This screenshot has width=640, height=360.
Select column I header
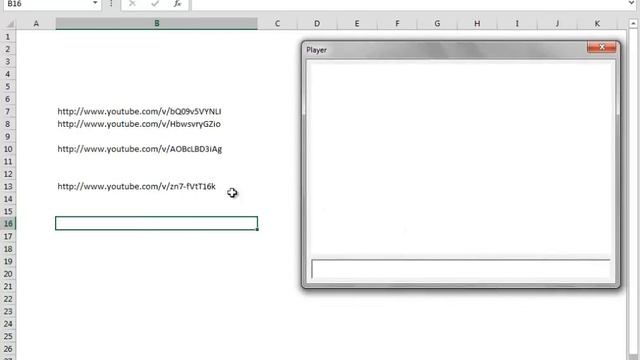click(x=517, y=24)
